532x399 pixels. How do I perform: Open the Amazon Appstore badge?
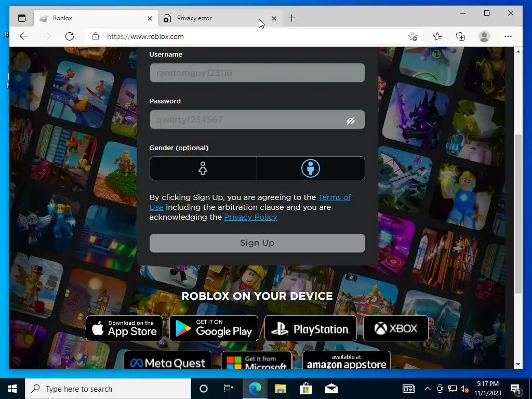pyautogui.click(x=347, y=361)
